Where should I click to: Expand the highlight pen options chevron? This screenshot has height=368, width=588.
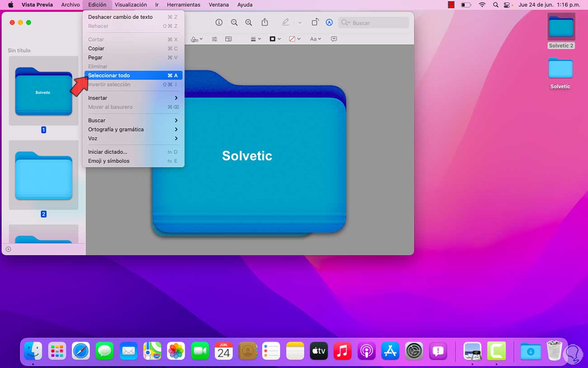[299, 23]
